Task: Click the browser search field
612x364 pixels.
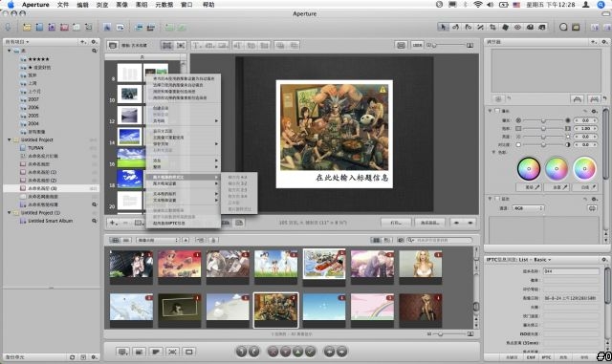Action: click(x=440, y=240)
